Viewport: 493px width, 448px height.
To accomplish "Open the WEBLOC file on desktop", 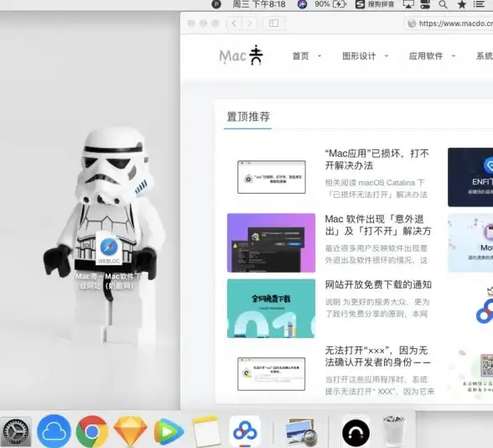I will tap(109, 248).
